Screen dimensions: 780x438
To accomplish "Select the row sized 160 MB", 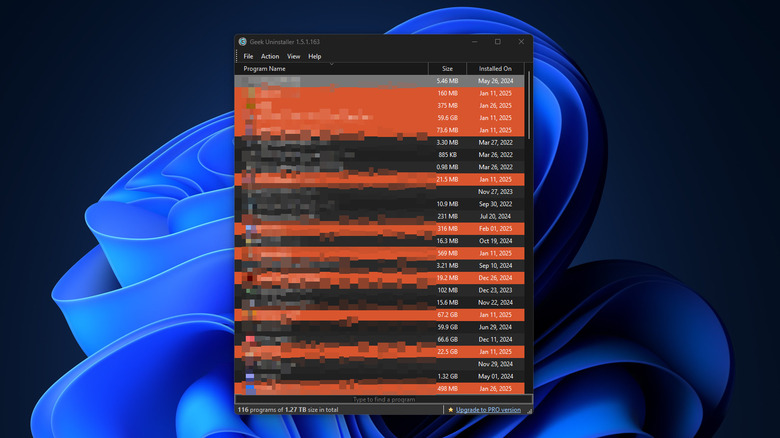I will click(380, 93).
